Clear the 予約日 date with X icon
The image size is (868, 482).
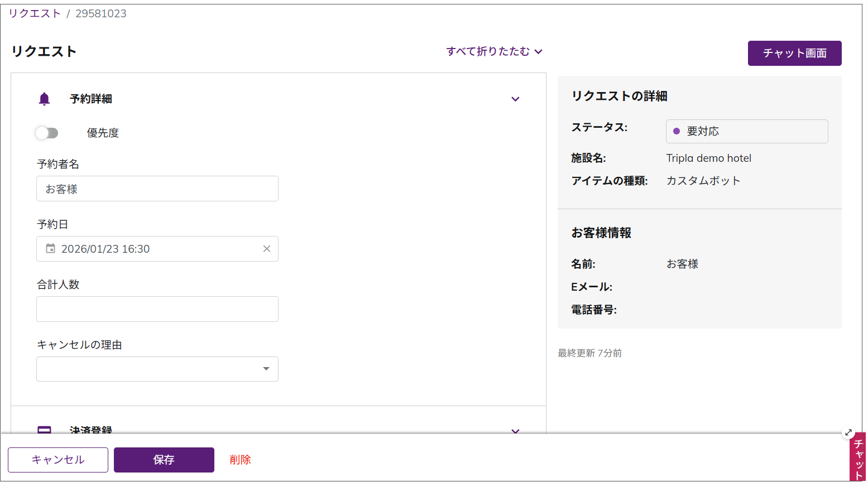[267, 249]
